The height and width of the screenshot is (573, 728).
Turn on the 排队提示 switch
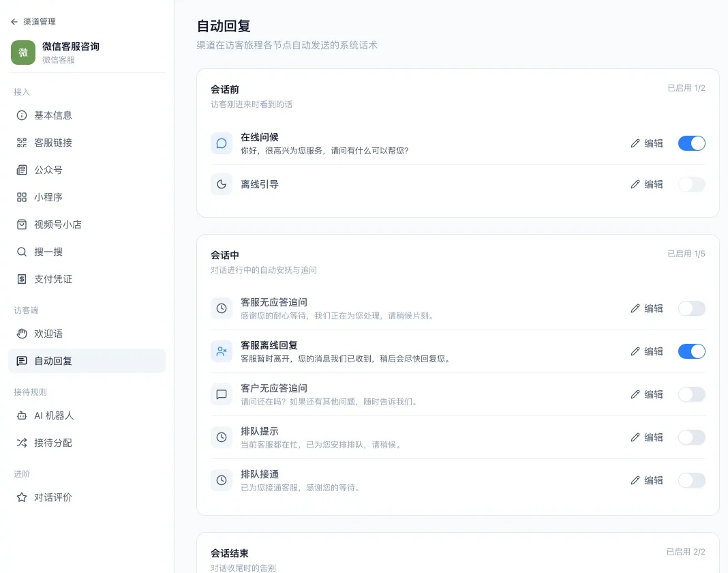[x=691, y=437]
